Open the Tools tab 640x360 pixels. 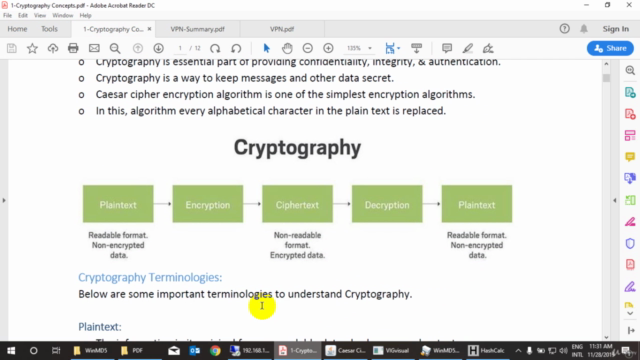(49, 29)
